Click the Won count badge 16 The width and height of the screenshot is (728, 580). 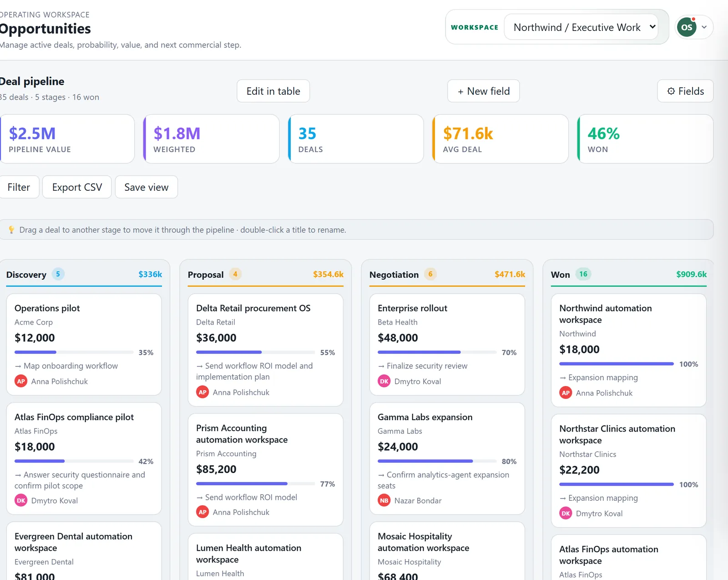coord(583,274)
